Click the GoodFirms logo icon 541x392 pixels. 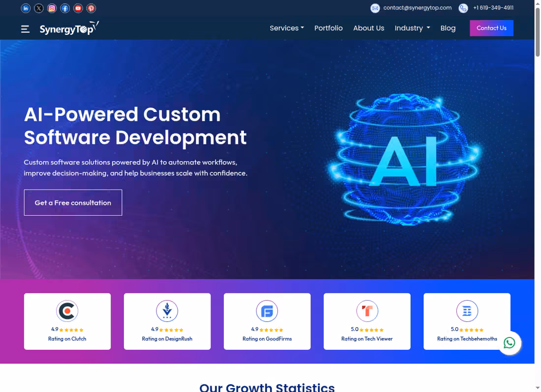[267, 311]
